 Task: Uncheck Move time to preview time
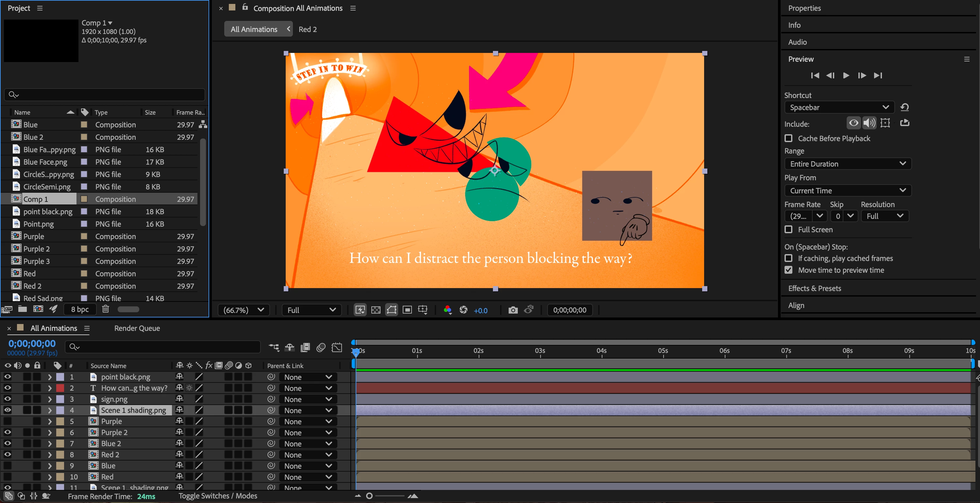coord(789,270)
